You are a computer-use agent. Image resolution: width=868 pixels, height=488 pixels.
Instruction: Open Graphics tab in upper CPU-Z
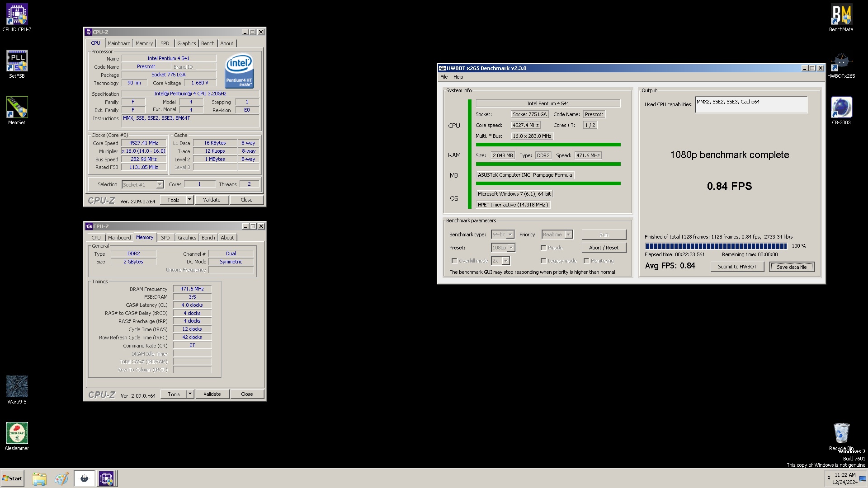[187, 43]
